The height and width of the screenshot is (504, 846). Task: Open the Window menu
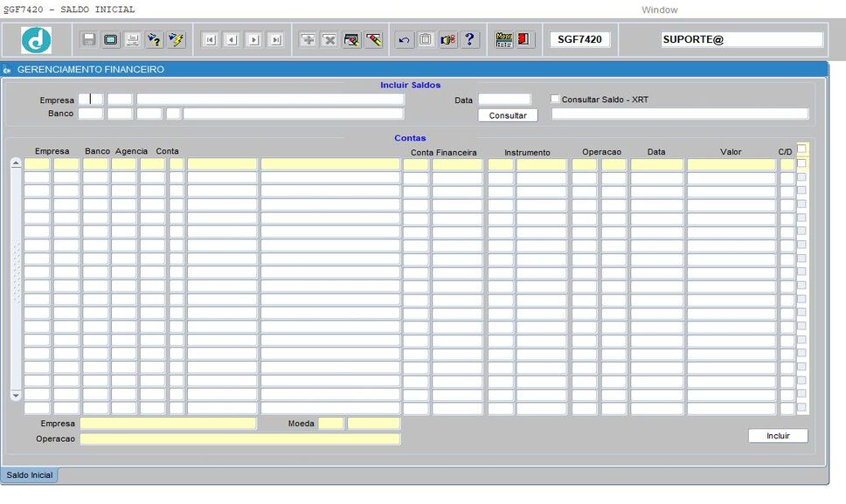[659, 10]
